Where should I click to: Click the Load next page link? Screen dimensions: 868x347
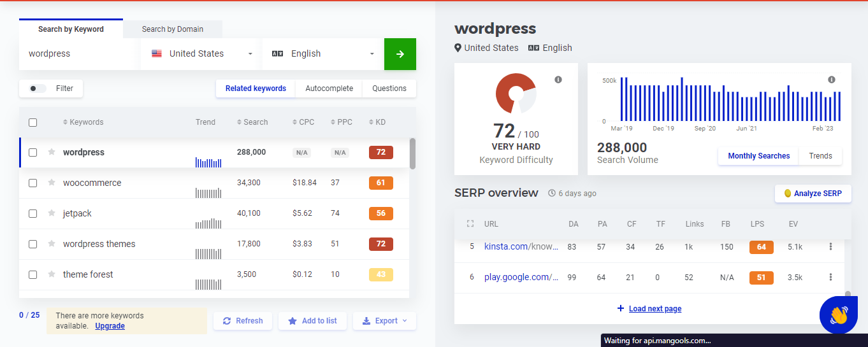(x=655, y=309)
